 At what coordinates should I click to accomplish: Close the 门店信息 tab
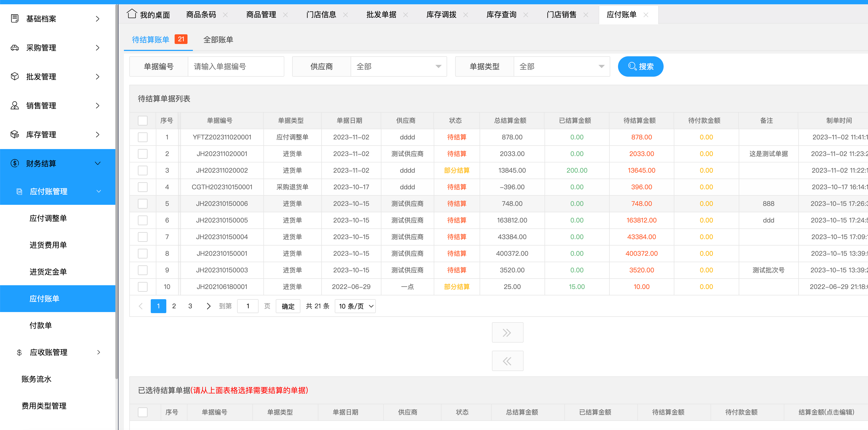(x=345, y=14)
